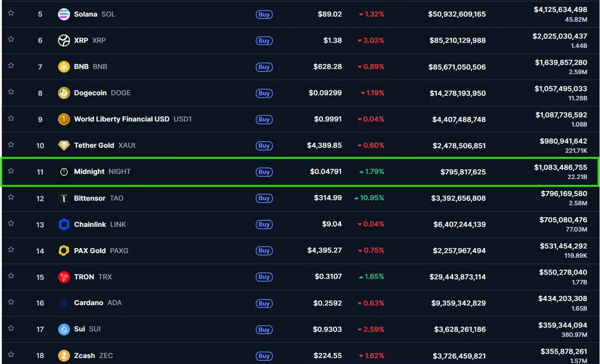Select XRP market cap $85,210,129,988
The image size is (600, 364).
[457, 40]
